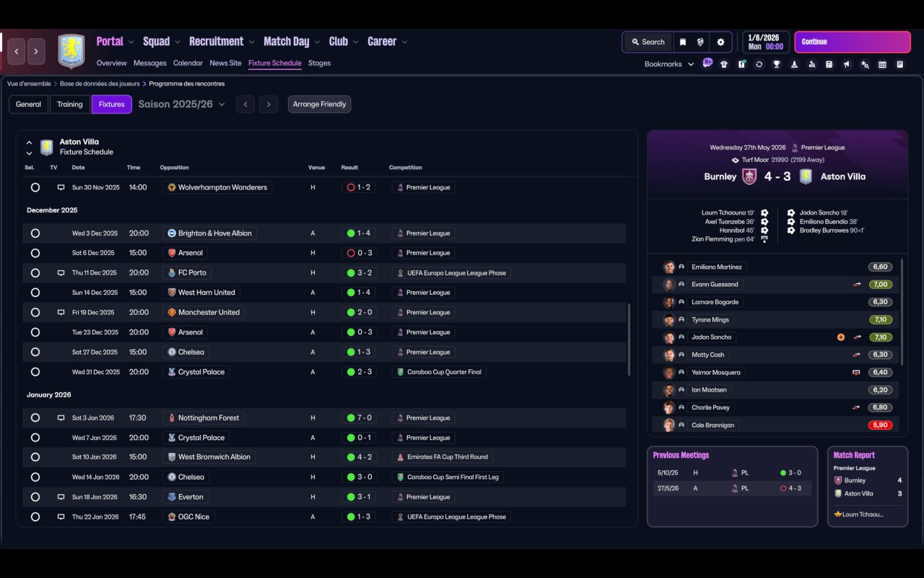Expand the Match Day menu dropdown arrow
924x578 pixels.
(x=315, y=43)
